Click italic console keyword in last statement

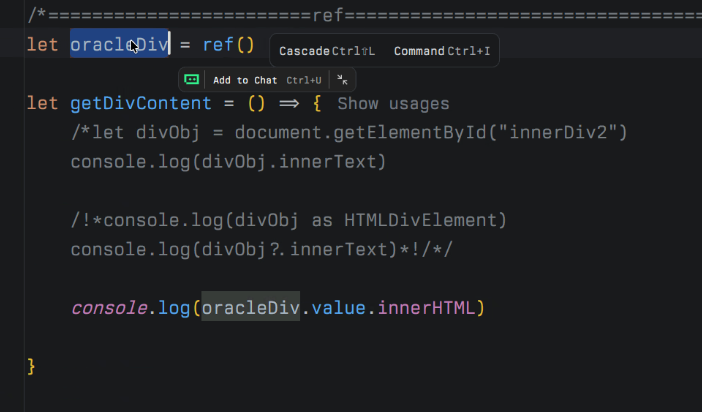[x=109, y=308]
